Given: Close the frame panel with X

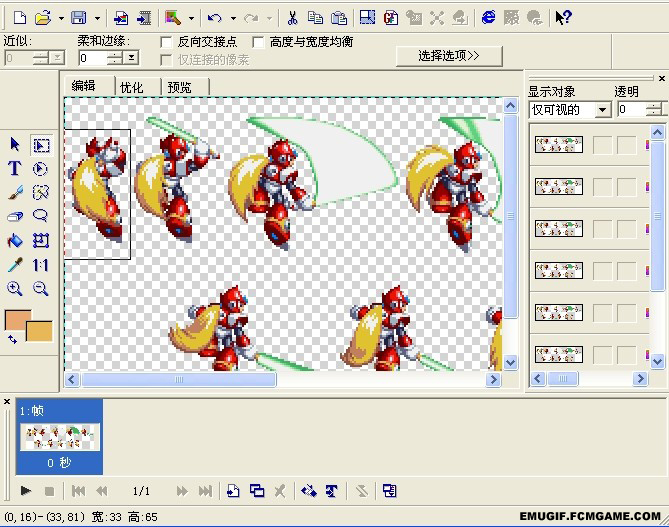Looking at the screenshot, I should click(7, 402).
